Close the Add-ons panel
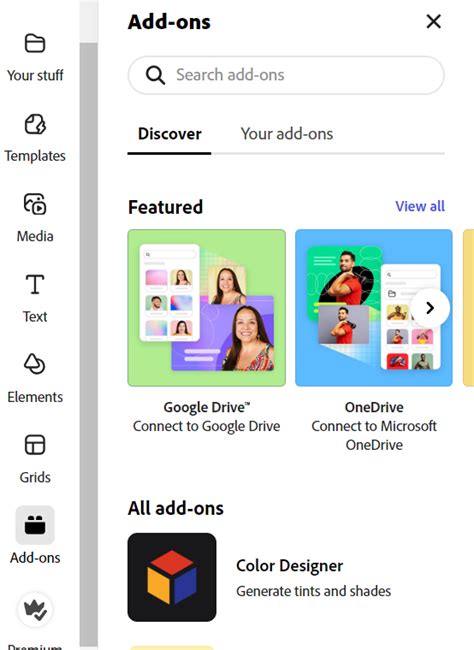The height and width of the screenshot is (650, 474). (x=434, y=22)
